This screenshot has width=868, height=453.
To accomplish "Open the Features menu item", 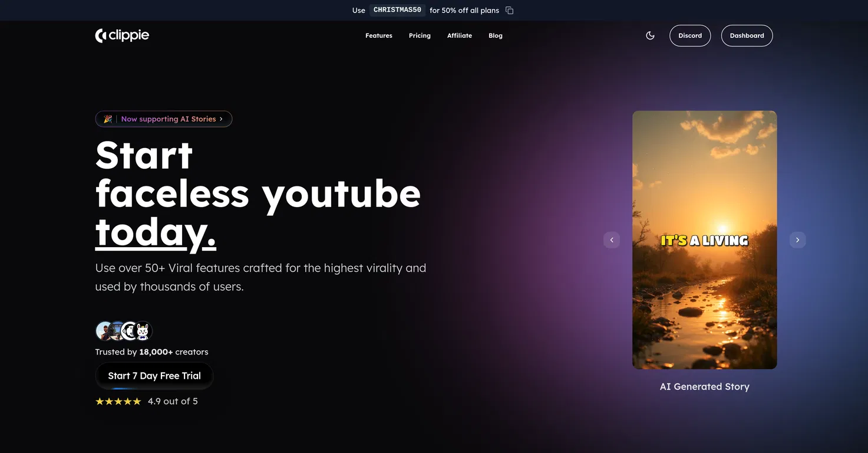I will 379,35.
